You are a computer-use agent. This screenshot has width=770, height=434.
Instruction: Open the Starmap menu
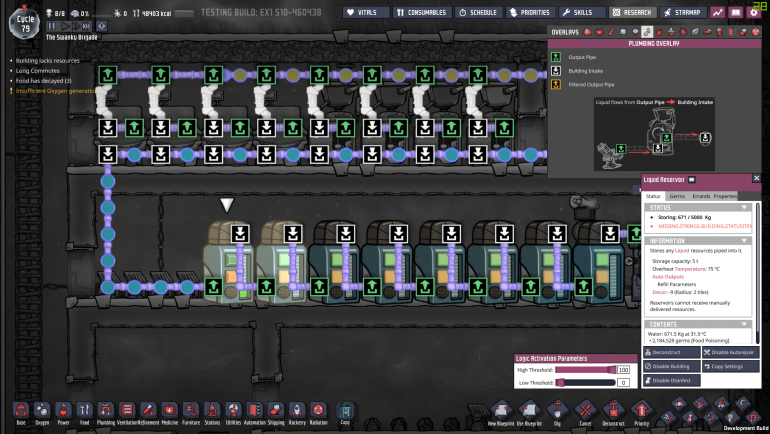click(x=683, y=12)
